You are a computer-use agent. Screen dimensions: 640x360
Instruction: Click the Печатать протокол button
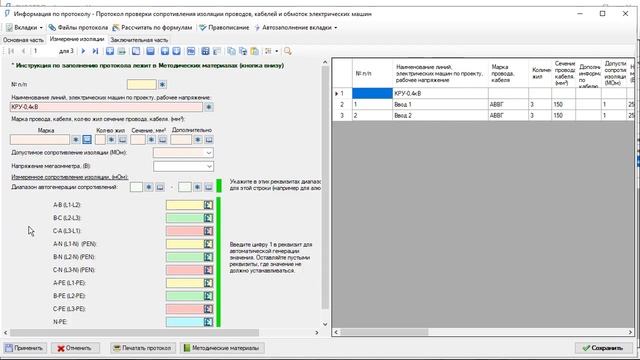(x=142, y=348)
